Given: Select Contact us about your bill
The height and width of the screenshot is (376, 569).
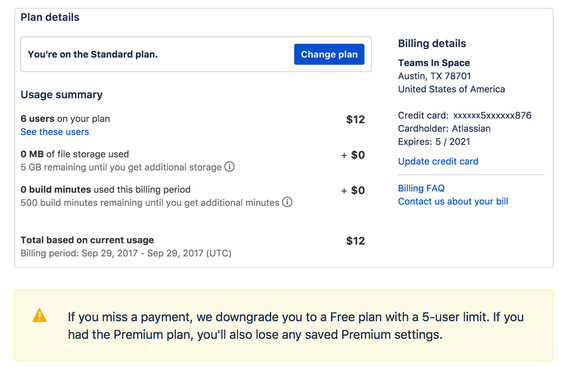Looking at the screenshot, I should (x=453, y=201).
